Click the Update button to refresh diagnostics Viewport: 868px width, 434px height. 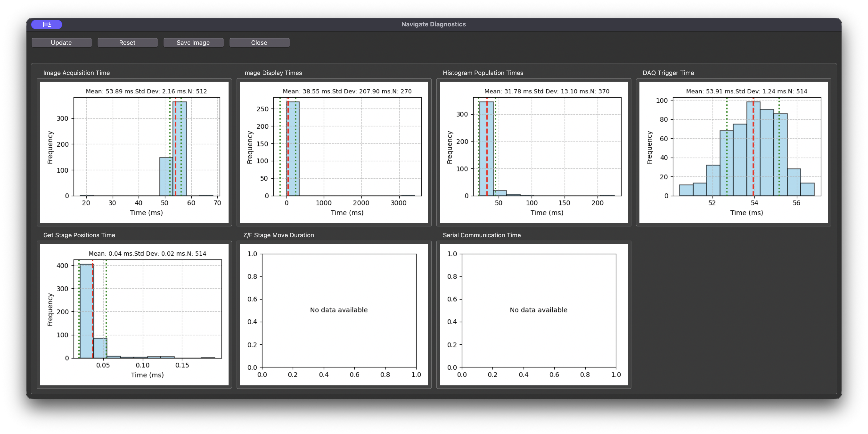coord(61,42)
